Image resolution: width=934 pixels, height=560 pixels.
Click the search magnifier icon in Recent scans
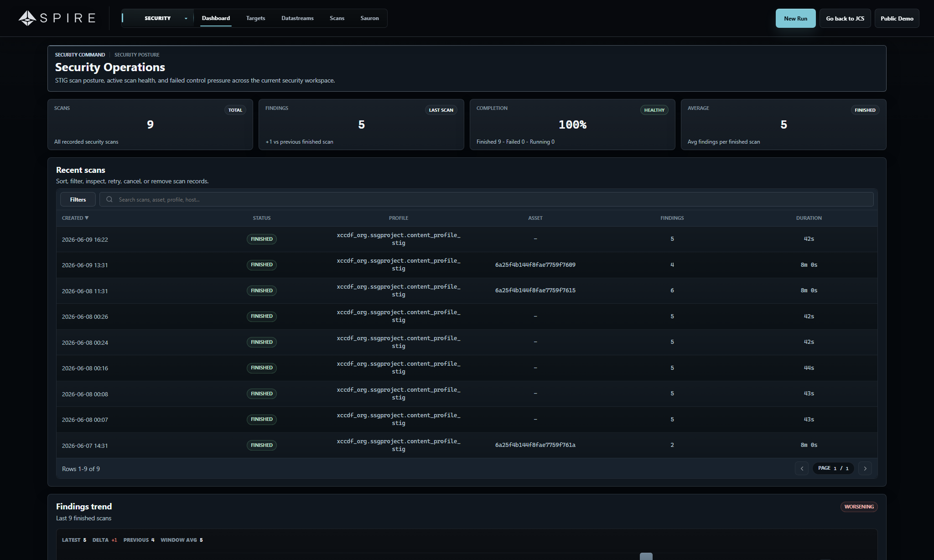(109, 199)
